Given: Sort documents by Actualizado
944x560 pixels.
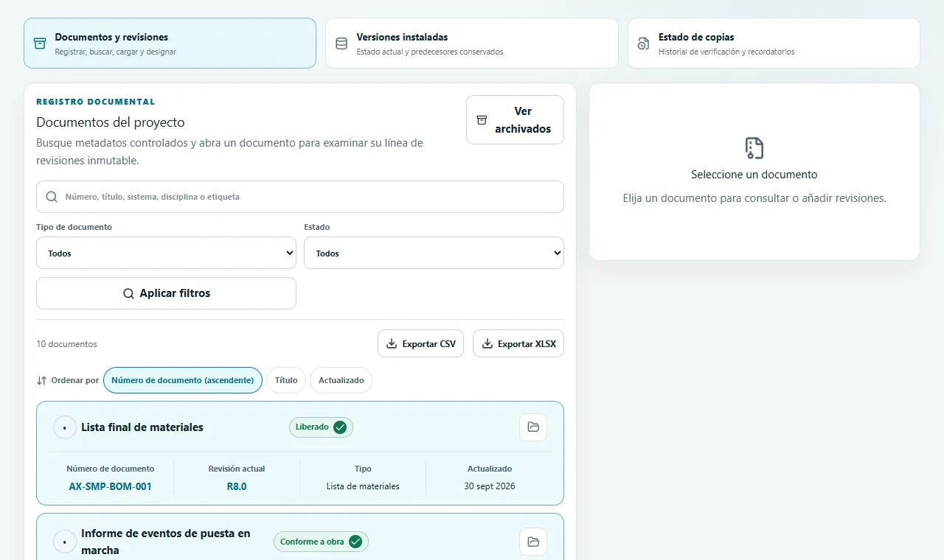Looking at the screenshot, I should pos(341,380).
